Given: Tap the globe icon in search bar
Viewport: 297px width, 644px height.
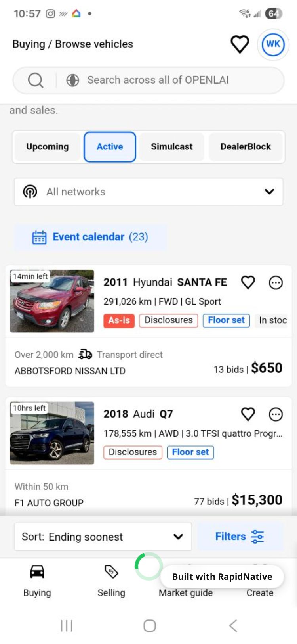Looking at the screenshot, I should coord(72,80).
